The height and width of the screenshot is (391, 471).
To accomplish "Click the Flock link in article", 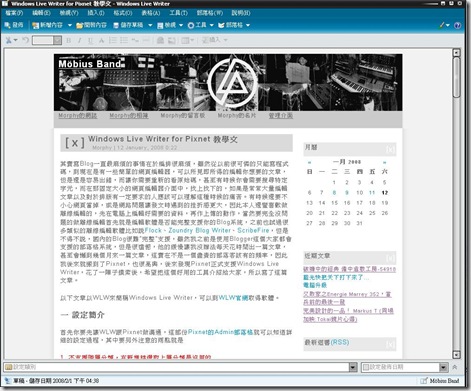I will (x=153, y=230).
